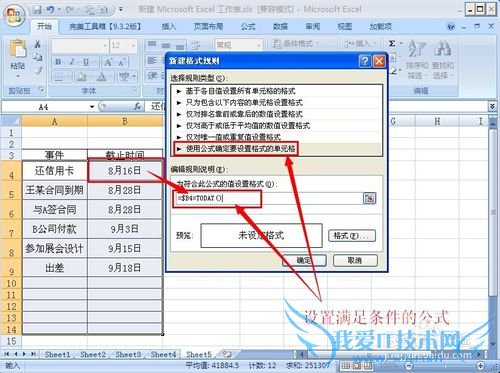Image resolution: width=500 pixels, height=373 pixels.
Task: Click the AutoSum sigma icon
Action: [x=392, y=43]
